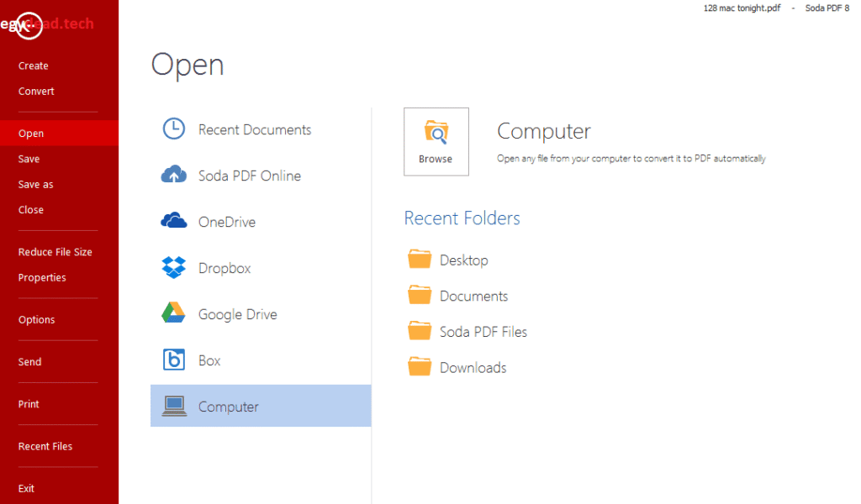Select the Computer source icon

pos(175,406)
